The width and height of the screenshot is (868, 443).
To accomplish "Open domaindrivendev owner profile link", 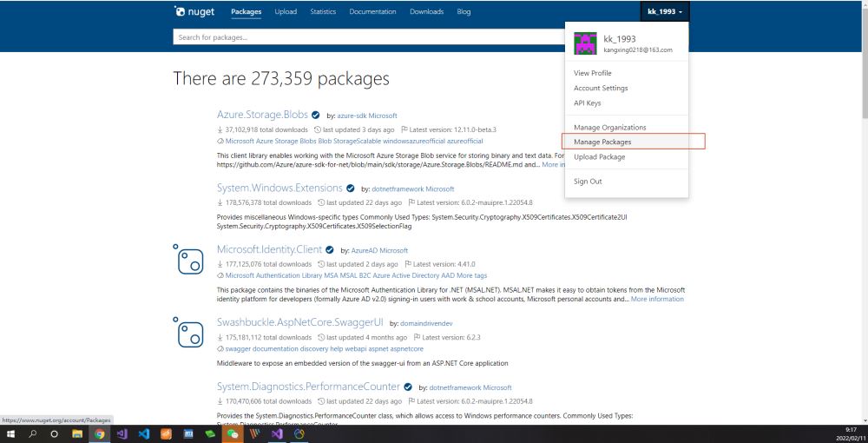I will pos(427,323).
